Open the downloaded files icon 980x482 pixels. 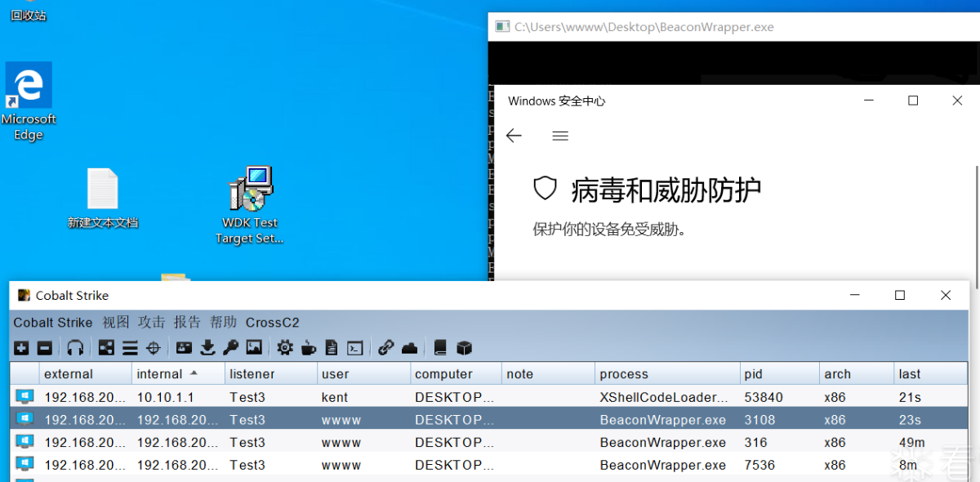coord(207,348)
